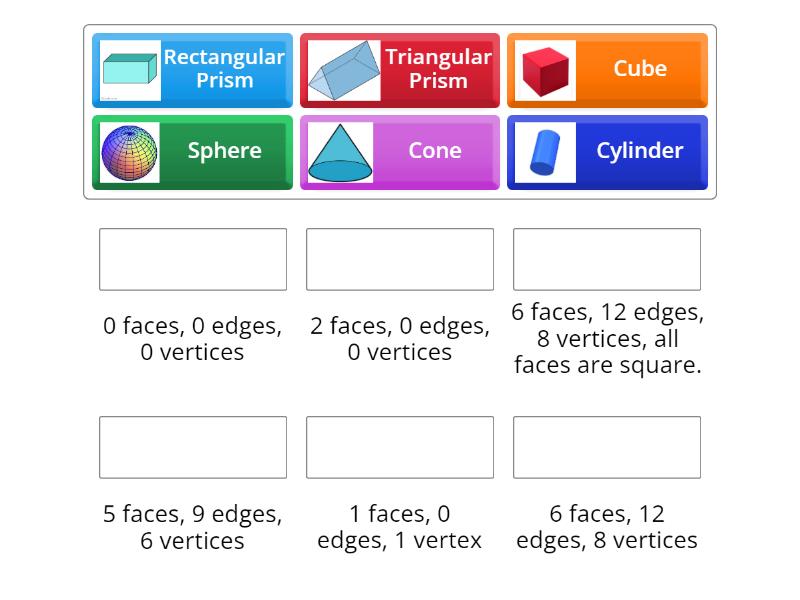The height and width of the screenshot is (600, 800).
Task: Click the box above '6 faces, 12 edges, 8 vertices'
Action: click(607, 447)
